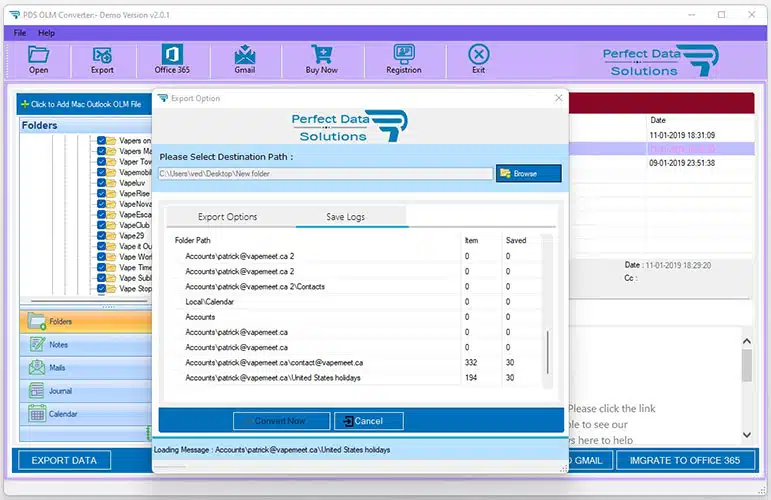Uncheck the VapeRise folder checkbox
The image size is (771, 500).
(101, 193)
